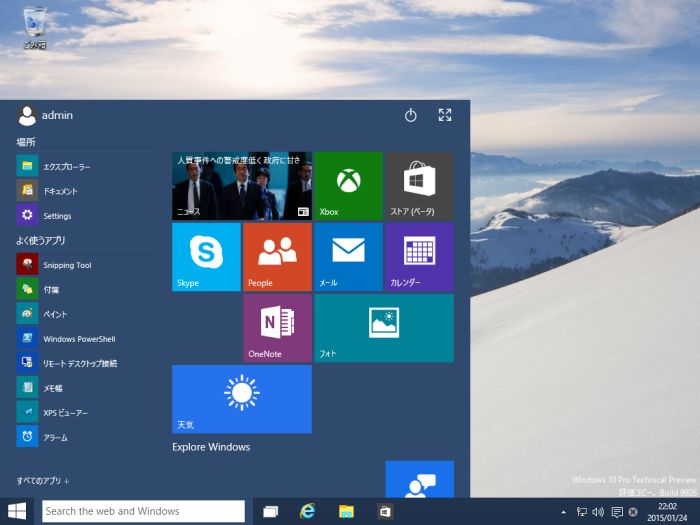Screen dimensions: 700x525
Task: Open the Photos tile
Action: point(383,327)
